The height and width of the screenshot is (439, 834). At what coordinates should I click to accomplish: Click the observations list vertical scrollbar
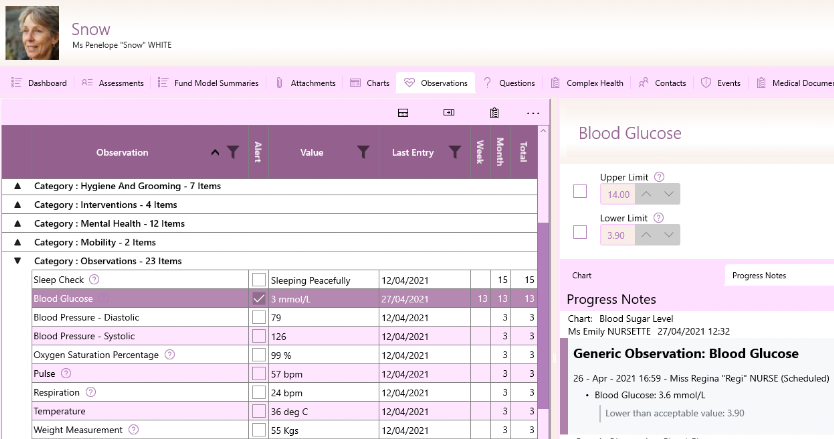pos(543,315)
